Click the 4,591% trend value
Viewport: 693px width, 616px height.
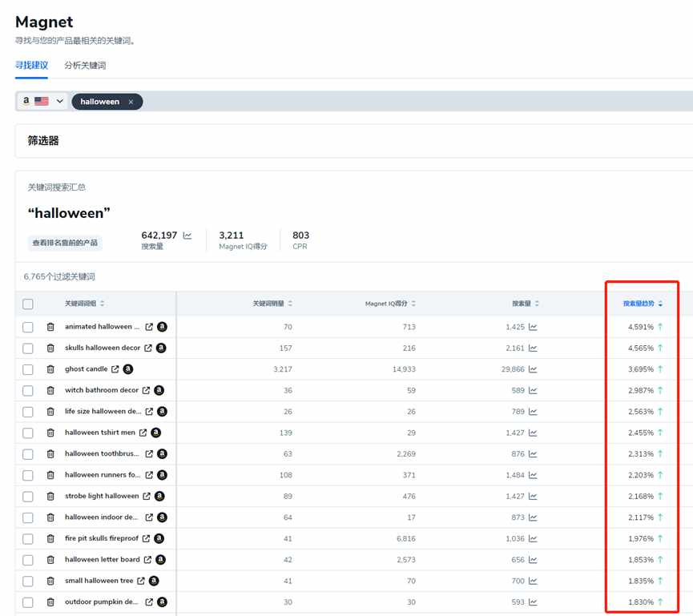(640, 327)
